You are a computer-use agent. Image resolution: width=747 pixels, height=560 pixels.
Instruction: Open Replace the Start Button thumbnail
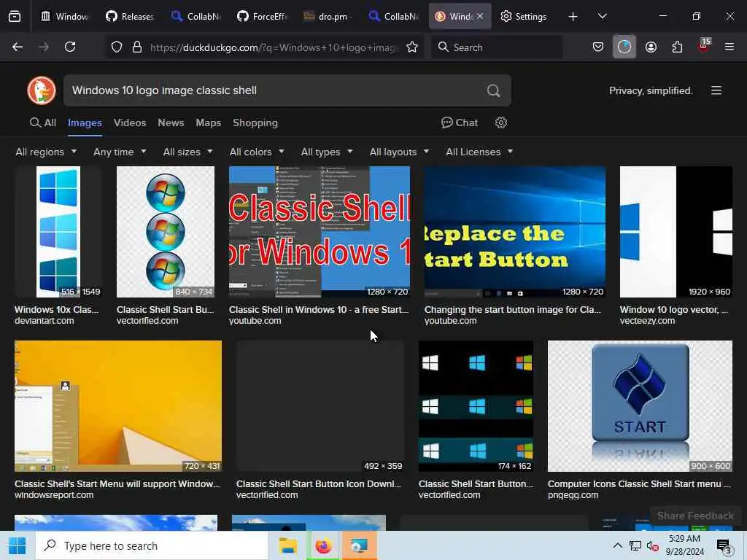click(x=514, y=232)
